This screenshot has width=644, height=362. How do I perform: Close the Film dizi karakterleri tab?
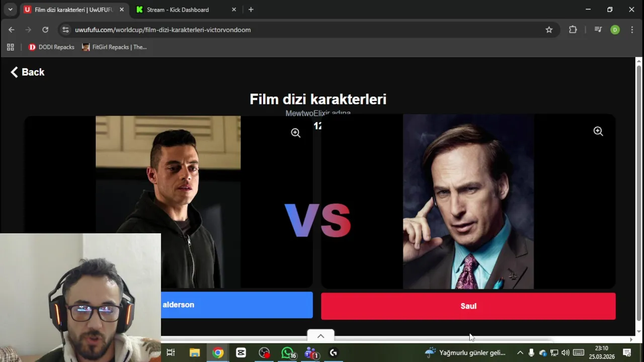click(x=122, y=10)
